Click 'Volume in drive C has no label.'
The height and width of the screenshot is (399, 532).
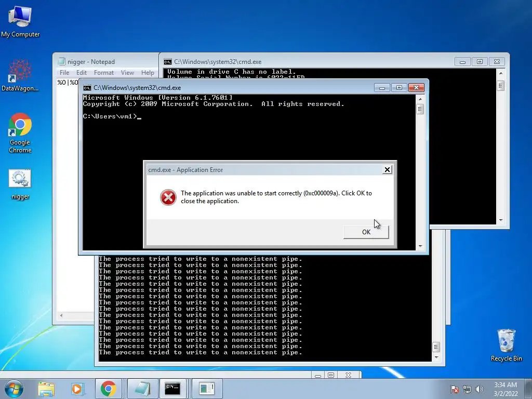pos(231,72)
